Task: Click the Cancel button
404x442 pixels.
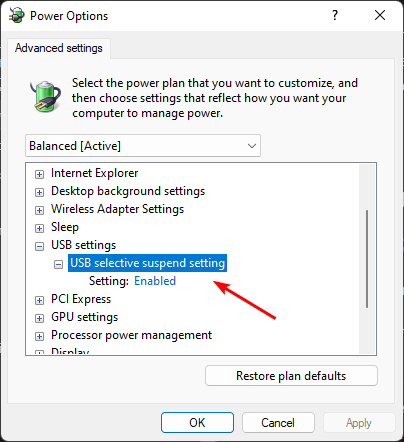Action: point(278,423)
